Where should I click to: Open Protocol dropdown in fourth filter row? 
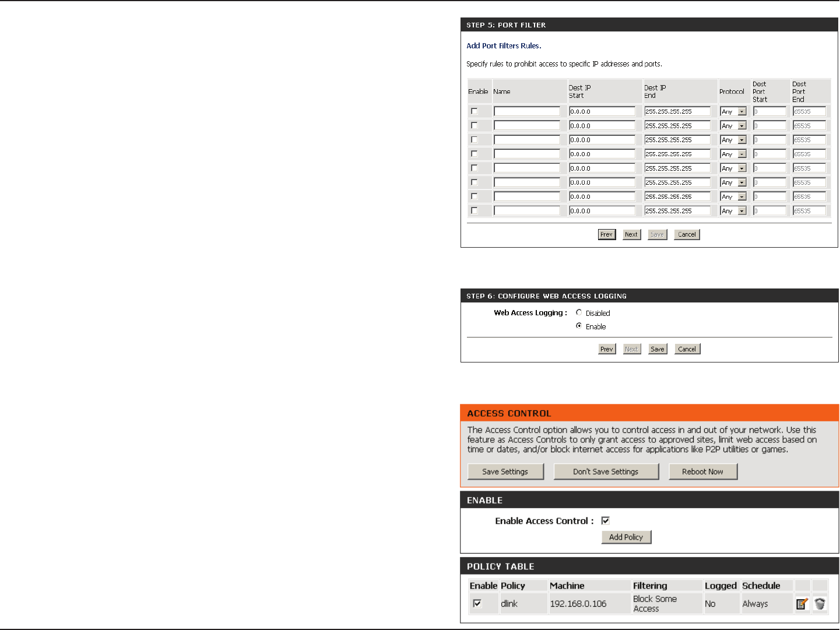tap(733, 154)
